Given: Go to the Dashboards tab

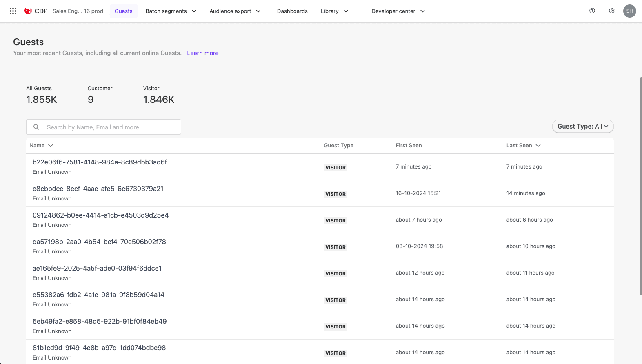Looking at the screenshot, I should 292,11.
